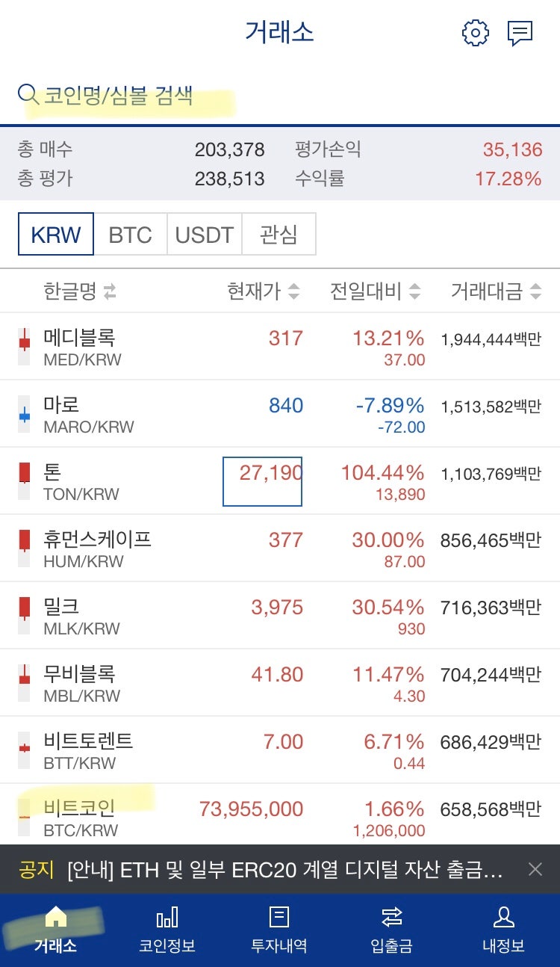Tap the 톤 candlestick mini chart
Viewport: 560px width, 967px height.
click(25, 480)
